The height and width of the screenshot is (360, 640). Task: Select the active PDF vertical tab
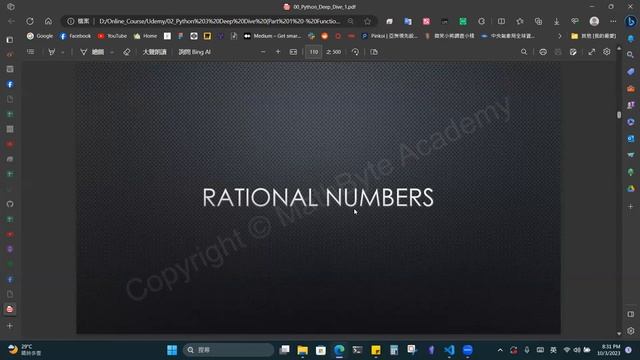(10, 309)
